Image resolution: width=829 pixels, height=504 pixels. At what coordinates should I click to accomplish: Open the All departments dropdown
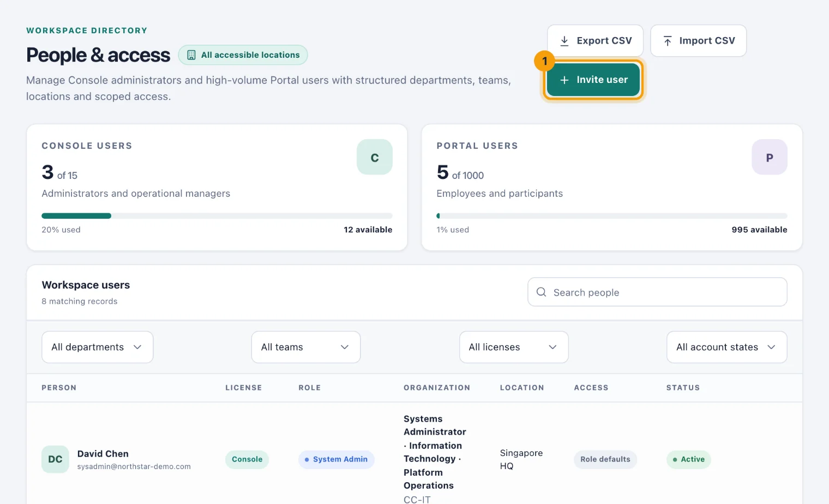click(98, 347)
